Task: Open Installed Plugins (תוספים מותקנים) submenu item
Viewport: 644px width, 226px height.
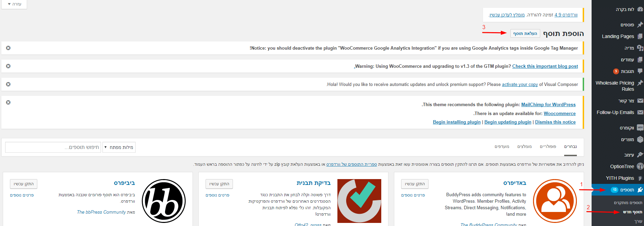Action: (x=628, y=203)
